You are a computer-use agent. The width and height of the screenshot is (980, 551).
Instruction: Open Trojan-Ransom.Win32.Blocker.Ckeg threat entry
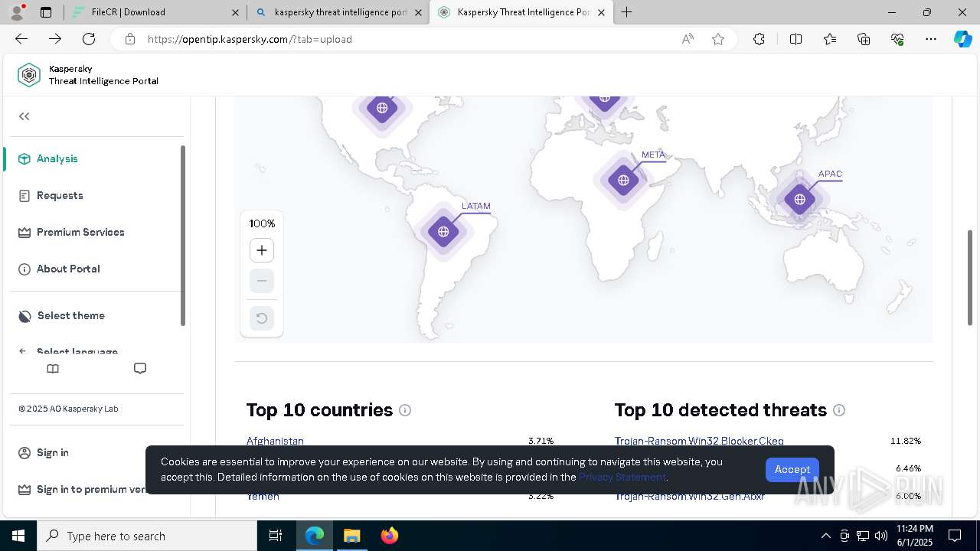[699, 441]
